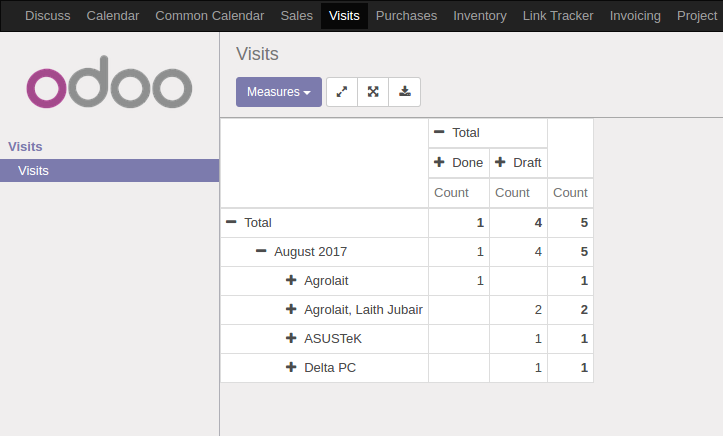723x436 pixels.
Task: Expand the ASUSTeK row plus icon
Action: pos(291,338)
